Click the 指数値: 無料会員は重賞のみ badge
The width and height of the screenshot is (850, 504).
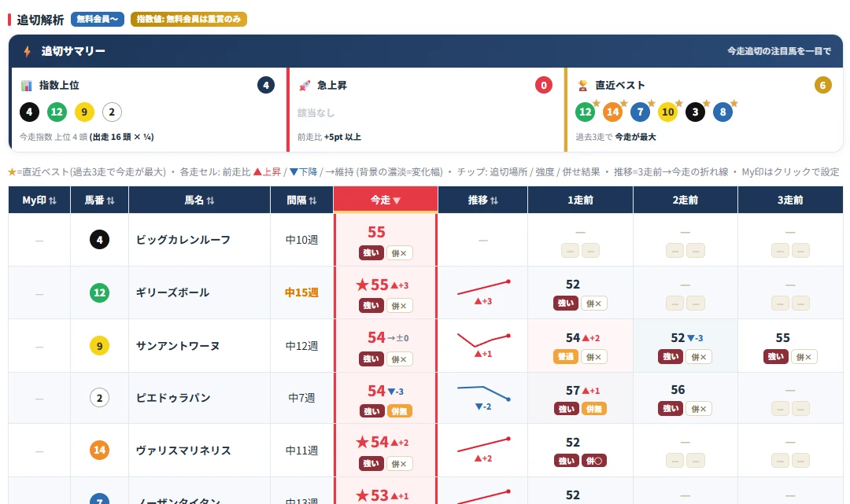click(x=189, y=20)
